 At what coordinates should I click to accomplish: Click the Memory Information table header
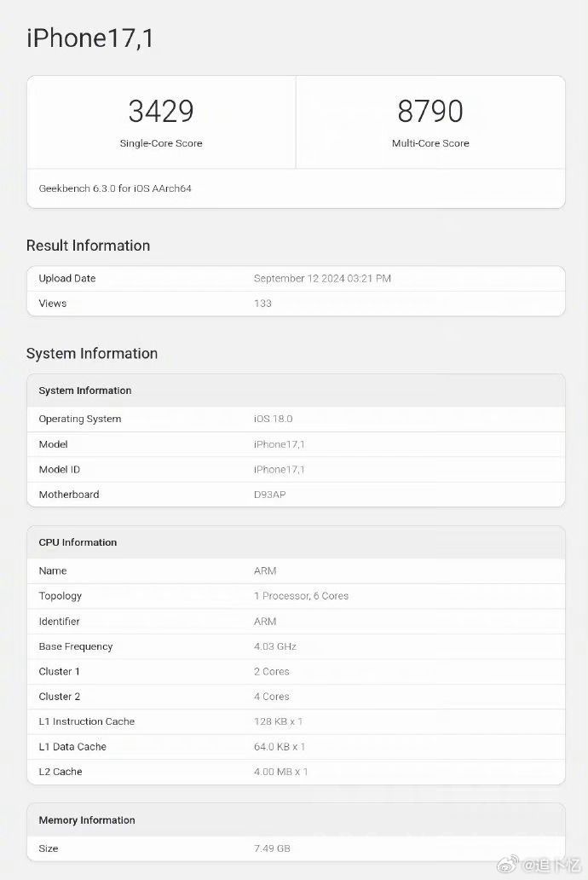pyautogui.click(x=87, y=820)
